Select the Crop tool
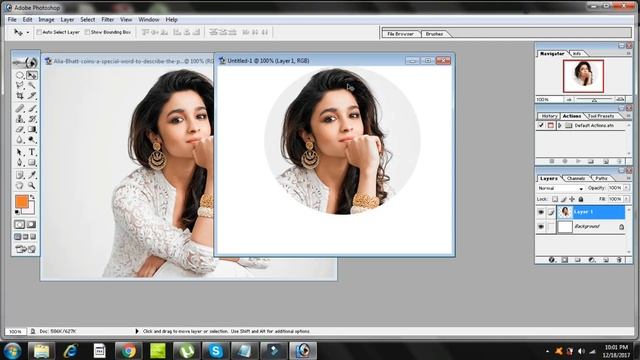640x360 pixels. [x=20, y=96]
